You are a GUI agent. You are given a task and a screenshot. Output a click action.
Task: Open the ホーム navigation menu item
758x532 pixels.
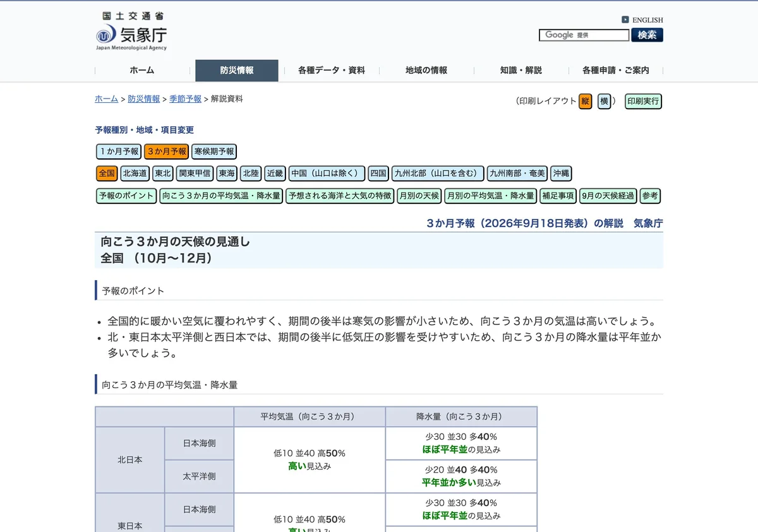coord(142,71)
